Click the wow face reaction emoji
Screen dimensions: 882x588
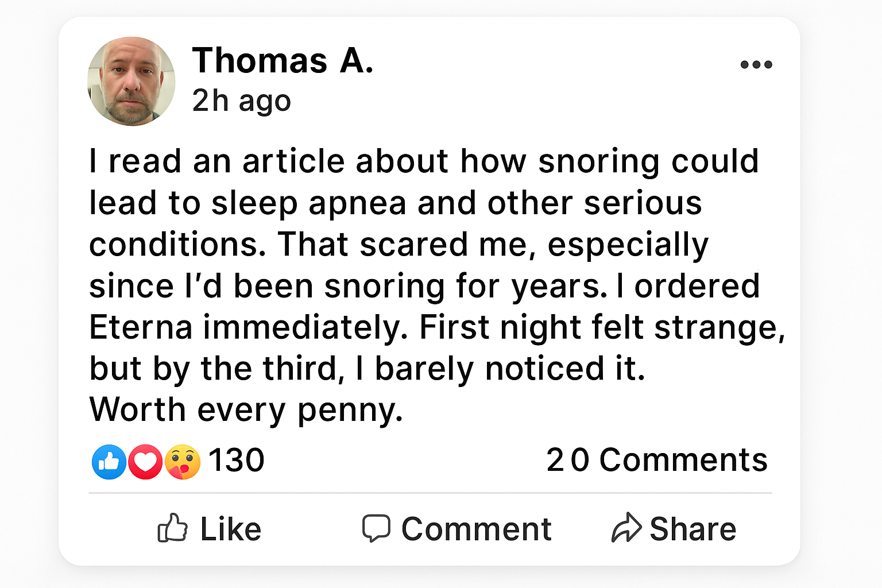tap(183, 462)
